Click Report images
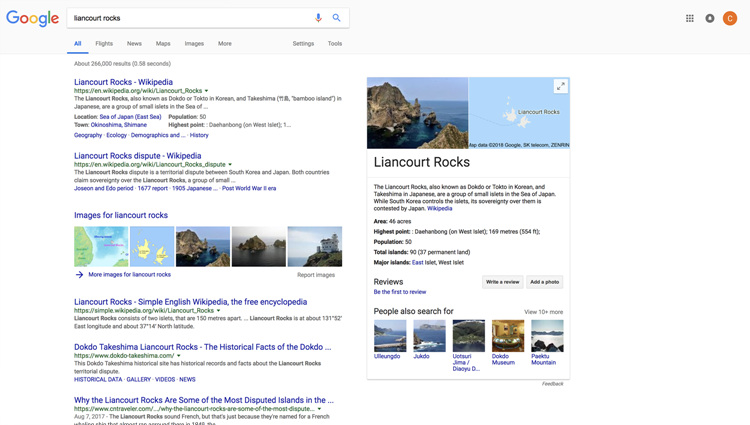The width and height of the screenshot is (750, 425). click(x=316, y=275)
